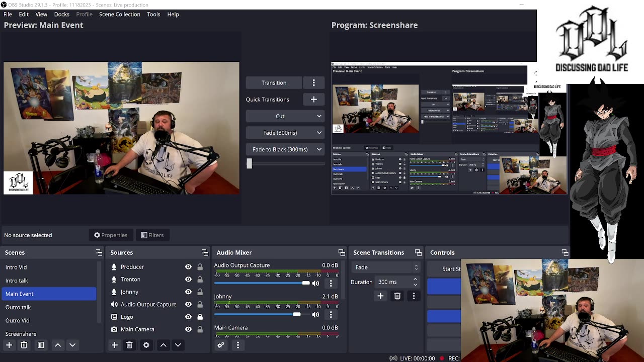
Task: Toggle lock on Producer source
Action: pyautogui.click(x=200, y=267)
